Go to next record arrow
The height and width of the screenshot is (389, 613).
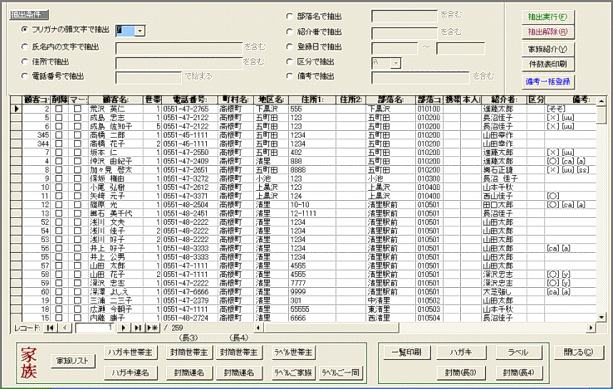coord(124,328)
